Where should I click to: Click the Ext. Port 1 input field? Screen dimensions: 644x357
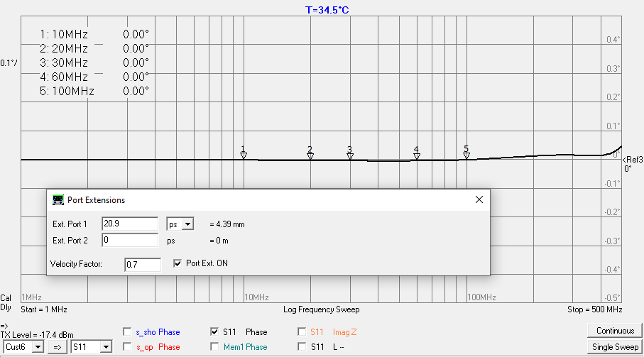click(130, 224)
